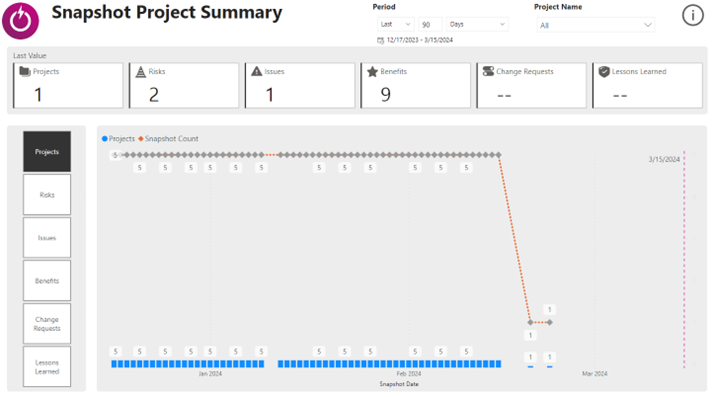The width and height of the screenshot is (713, 397).
Task: Click the 'Period' filter label
Action: [384, 7]
